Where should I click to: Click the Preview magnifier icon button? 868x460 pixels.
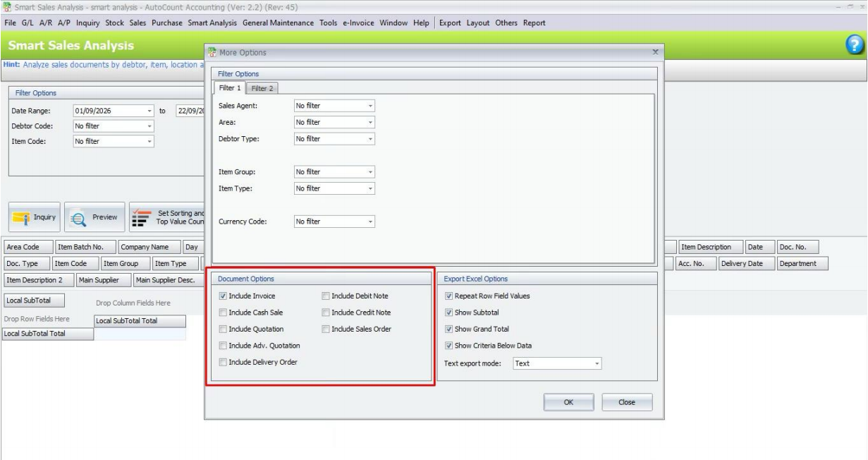[79, 217]
